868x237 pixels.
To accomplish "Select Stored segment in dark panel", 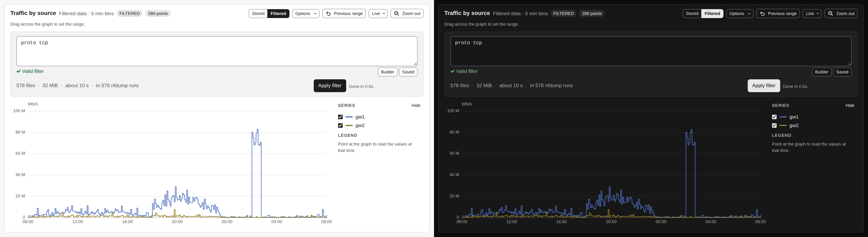I will click(692, 14).
